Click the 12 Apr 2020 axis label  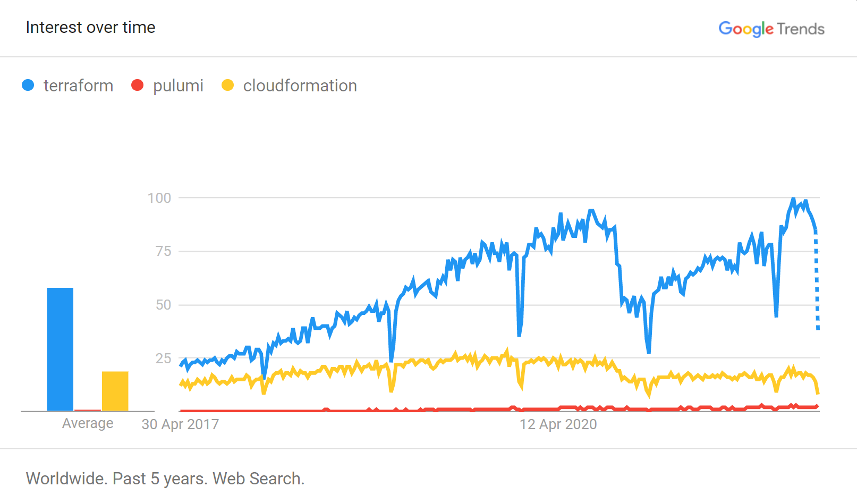[558, 424]
